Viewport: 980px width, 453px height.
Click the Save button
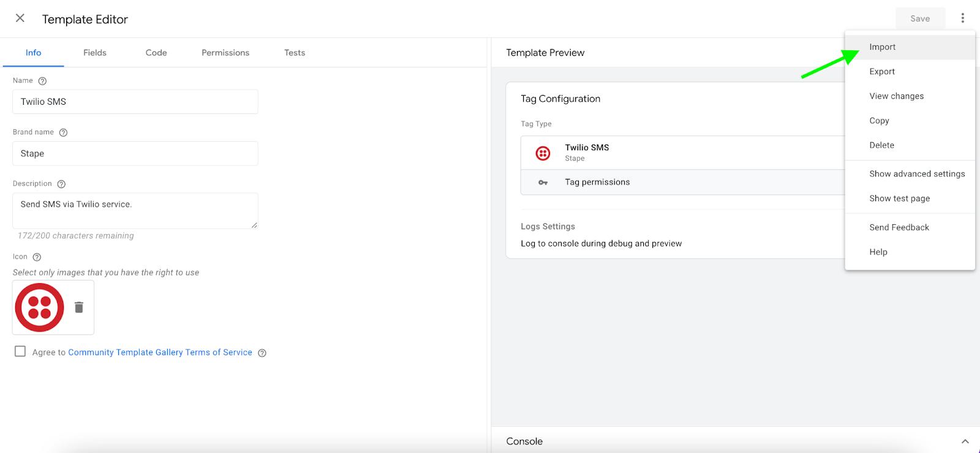(x=920, y=18)
